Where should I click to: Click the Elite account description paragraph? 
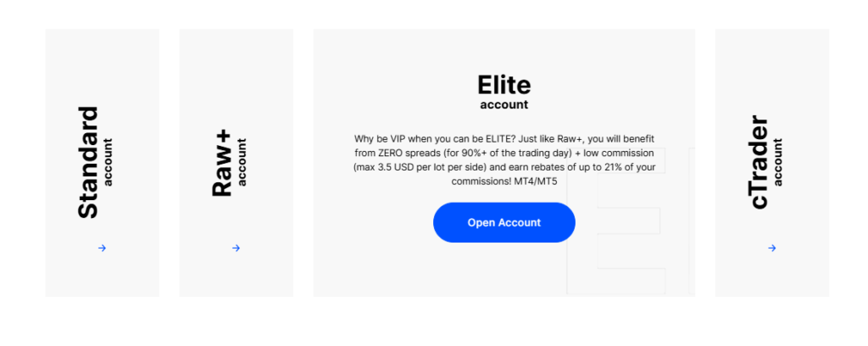[504, 160]
